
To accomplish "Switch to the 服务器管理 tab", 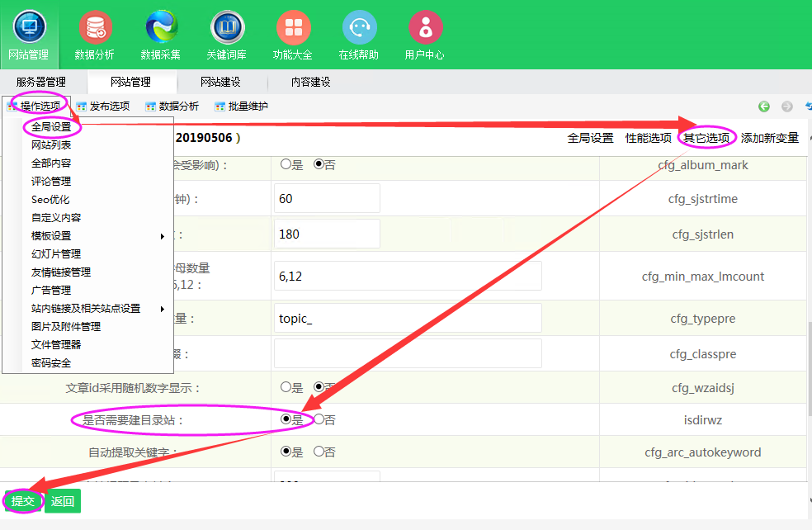I will [x=41, y=82].
